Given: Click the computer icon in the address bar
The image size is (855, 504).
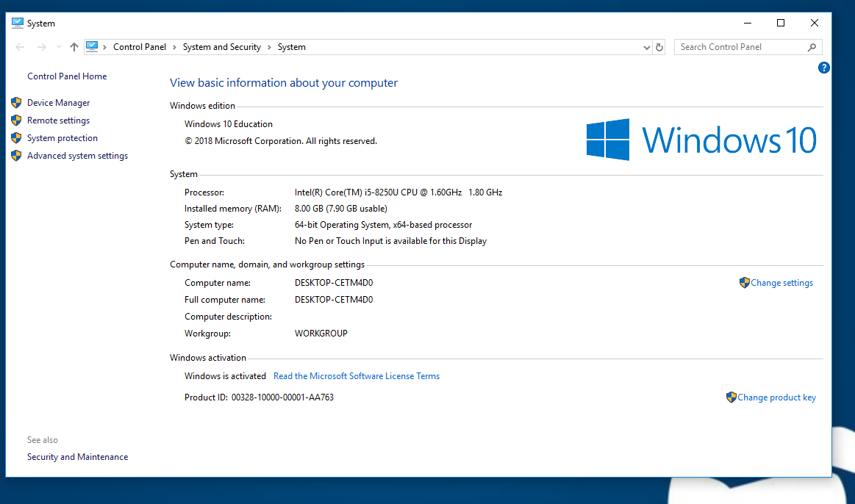Looking at the screenshot, I should 92,47.
